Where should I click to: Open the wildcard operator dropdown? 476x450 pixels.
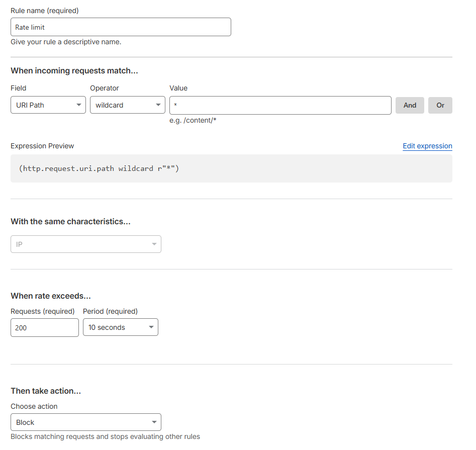tap(127, 105)
